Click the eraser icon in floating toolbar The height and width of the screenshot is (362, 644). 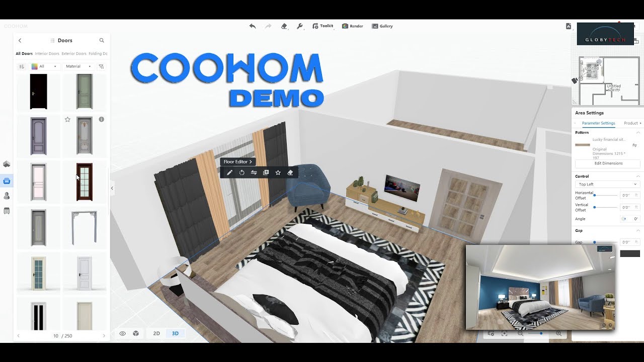tap(290, 172)
